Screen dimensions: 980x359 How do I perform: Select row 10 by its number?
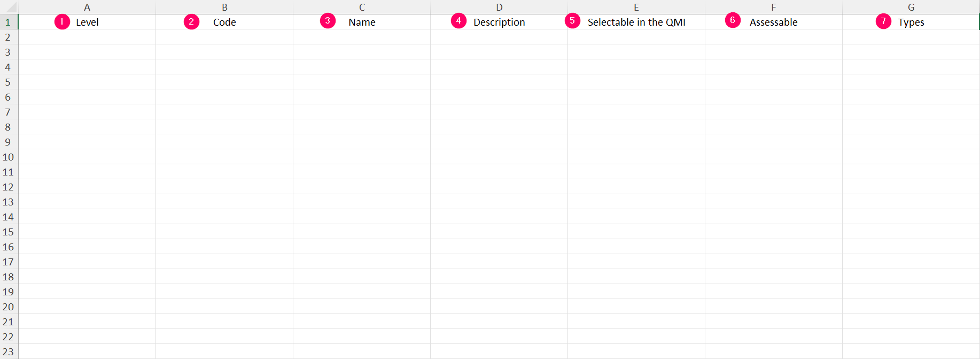tap(8, 157)
